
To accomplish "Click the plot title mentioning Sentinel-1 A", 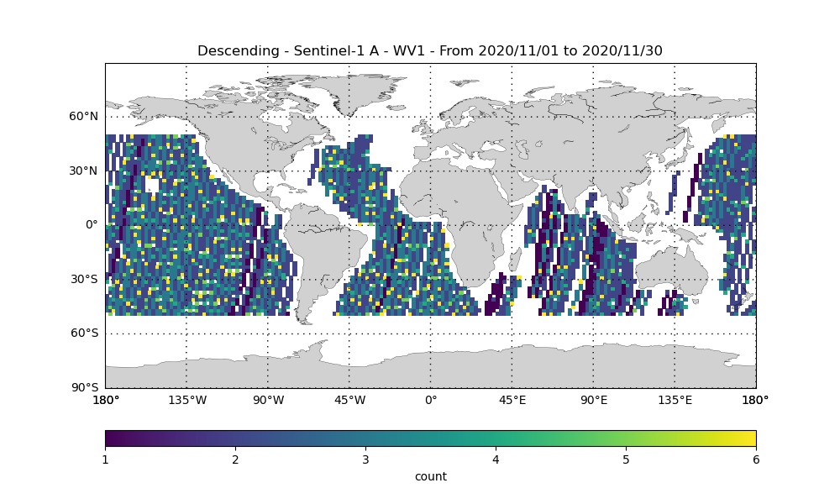I will (429, 51).
